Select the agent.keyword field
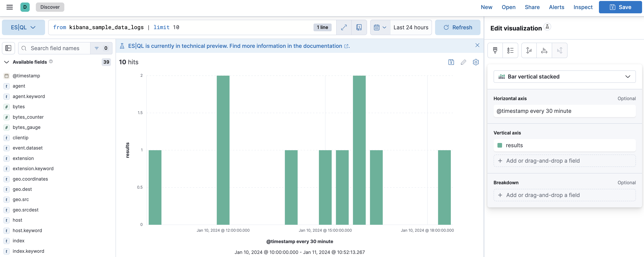 29,96
